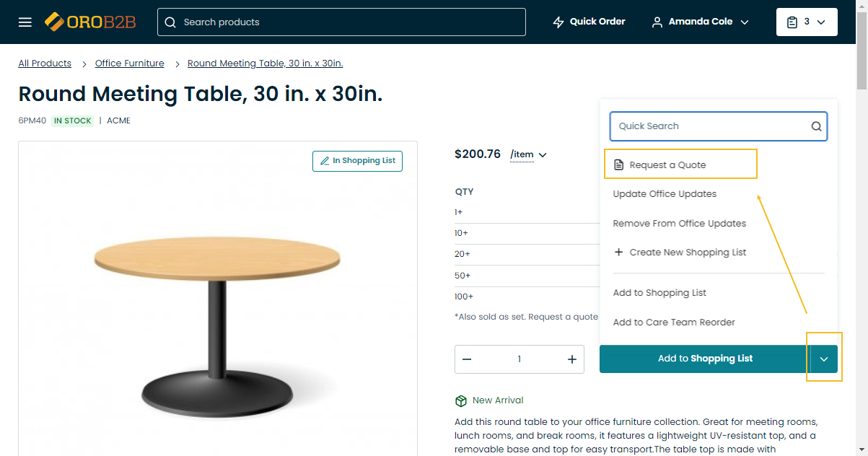Select Remove From Office Updates
Screen dimensions: 868x456
coord(679,224)
